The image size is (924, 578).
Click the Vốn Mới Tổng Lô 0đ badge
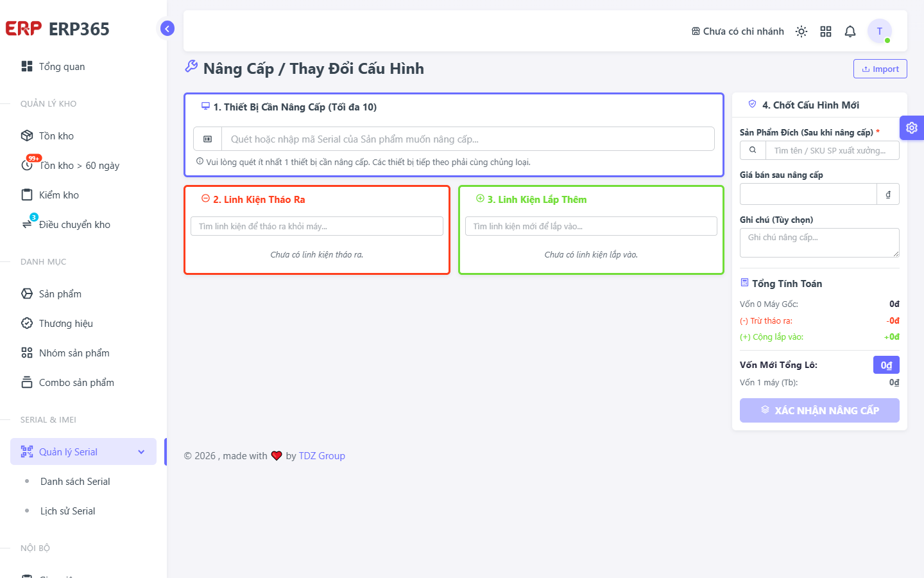point(886,365)
